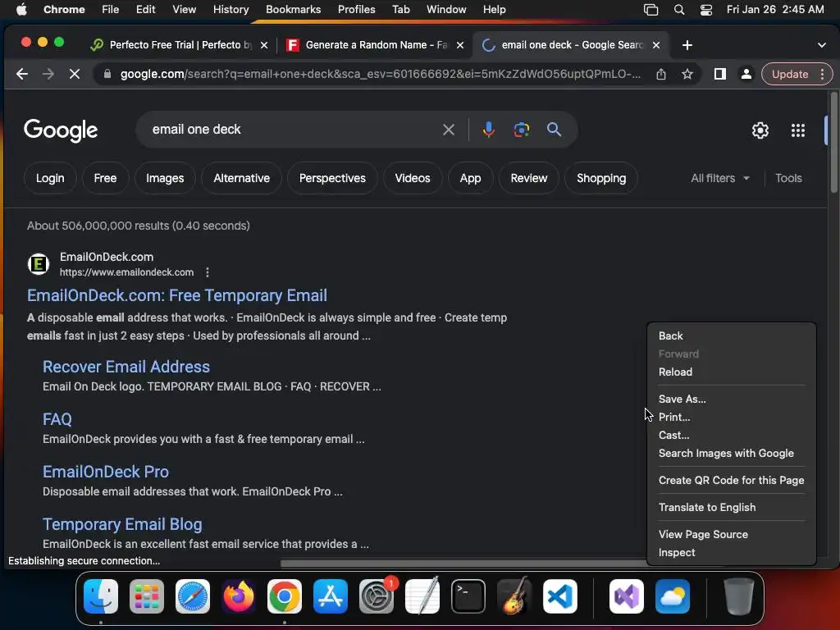Search by image with Google Lens icon
This screenshot has width=840, height=630.
521,130
